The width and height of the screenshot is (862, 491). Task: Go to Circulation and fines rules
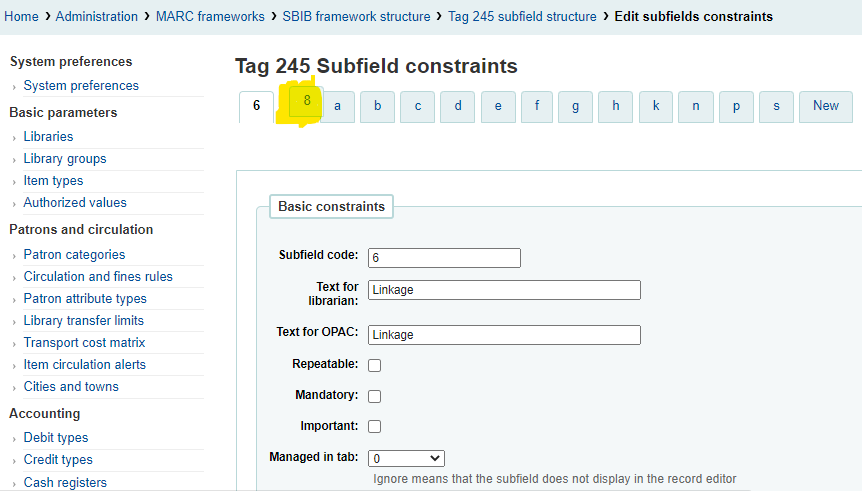(98, 277)
